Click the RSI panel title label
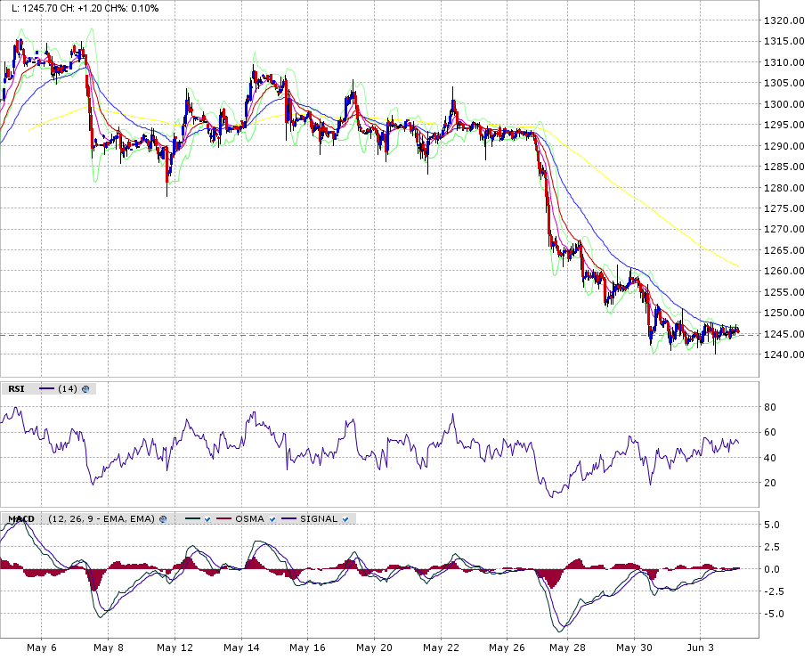This screenshot has height=660, width=812. [x=16, y=388]
